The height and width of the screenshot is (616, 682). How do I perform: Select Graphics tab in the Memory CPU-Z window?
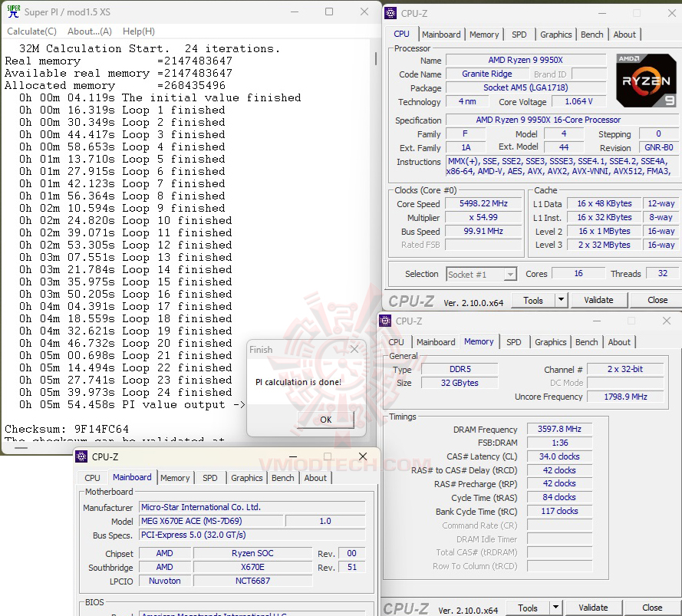[551, 342]
